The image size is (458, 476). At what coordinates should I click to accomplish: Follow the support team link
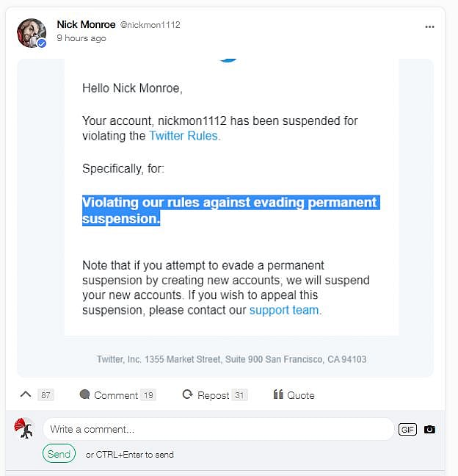284,310
